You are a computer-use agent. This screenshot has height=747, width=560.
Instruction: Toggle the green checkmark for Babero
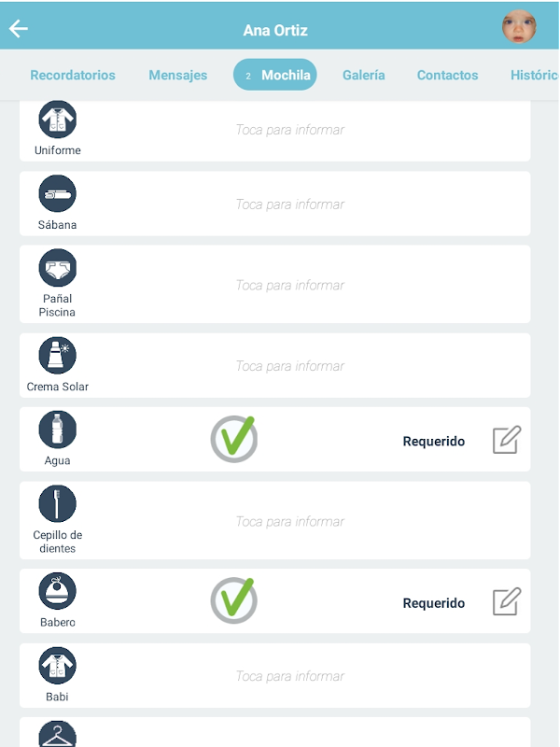233,599
